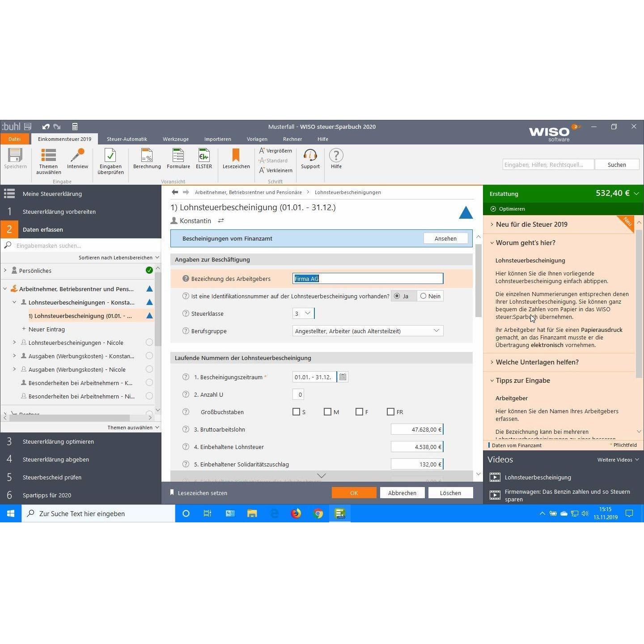Switch to the Vorlagen tab

257,139
